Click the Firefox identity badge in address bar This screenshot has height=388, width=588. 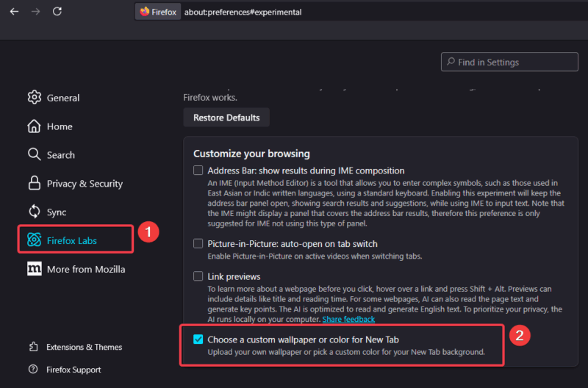(x=158, y=12)
